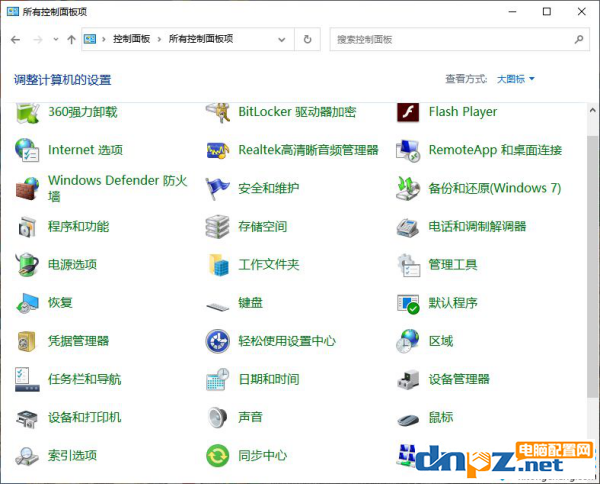
Task: Open the 鼠标 mouse icon
Action: point(408,420)
